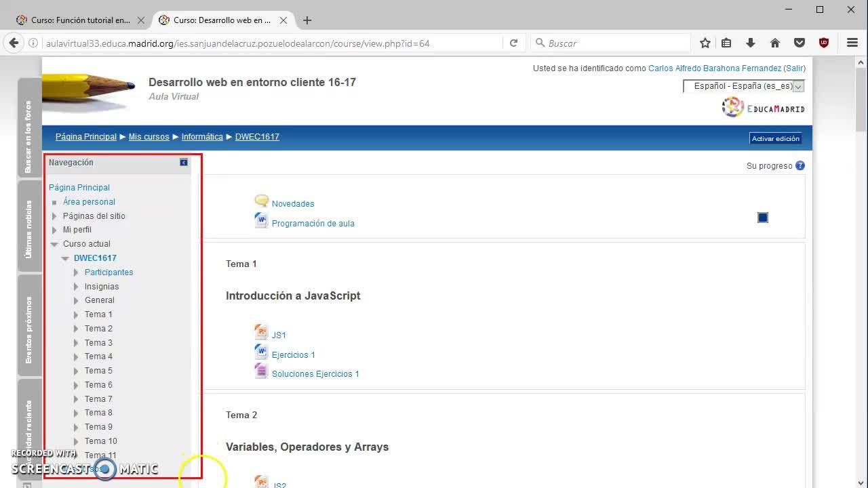The image size is (868, 488).
Task: Open the Últimas noticias side tab
Action: [29, 226]
